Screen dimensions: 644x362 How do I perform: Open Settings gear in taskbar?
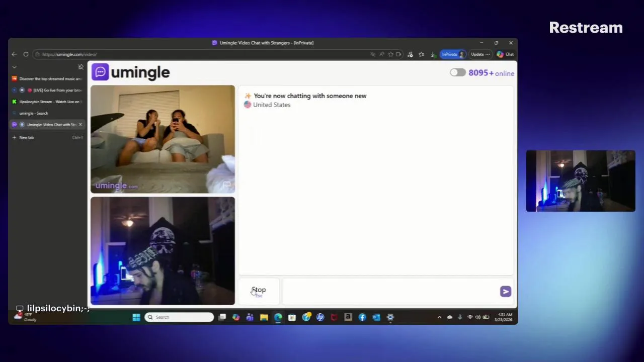pyautogui.click(x=390, y=317)
